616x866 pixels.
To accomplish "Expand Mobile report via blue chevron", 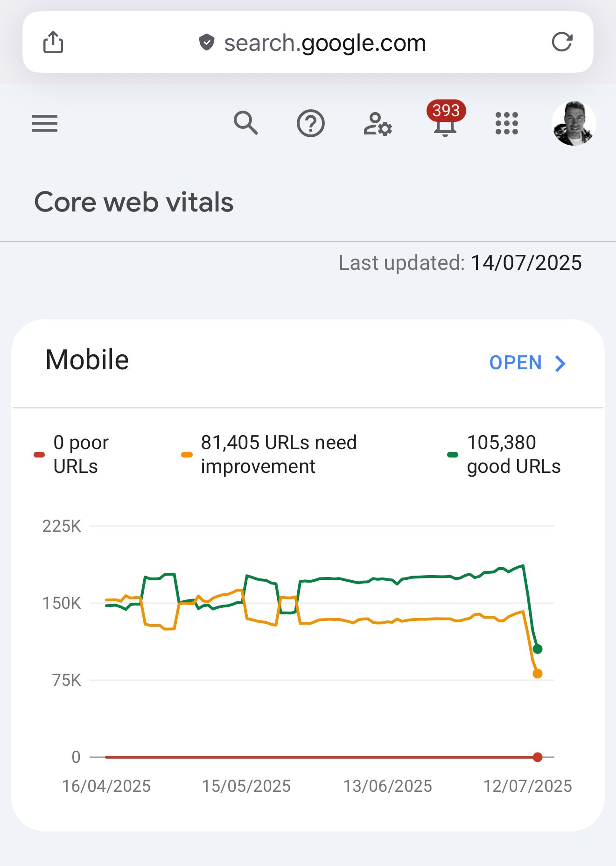I will (x=560, y=363).
